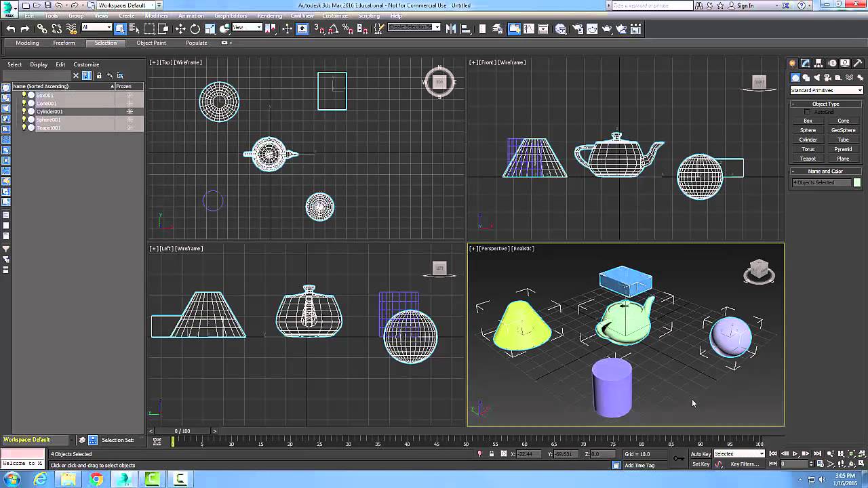Toggle visibility bulb of Cylinder001
The image size is (868, 488).
[24, 111]
